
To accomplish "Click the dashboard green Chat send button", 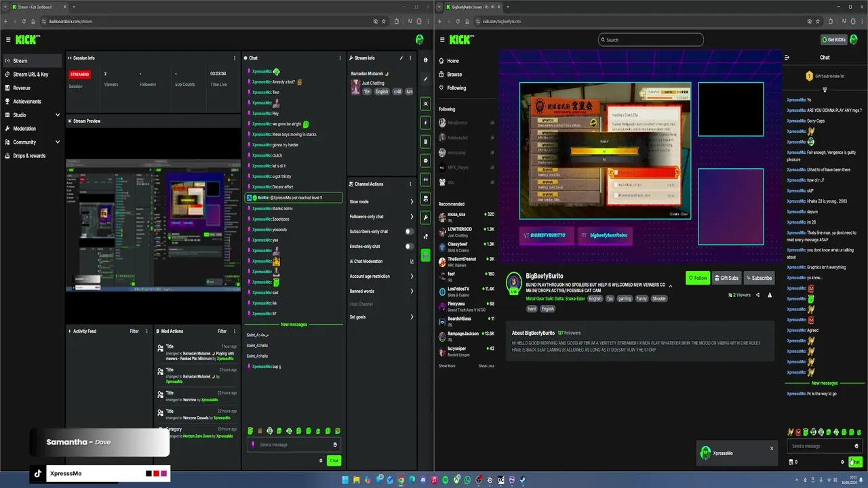I will click(334, 461).
